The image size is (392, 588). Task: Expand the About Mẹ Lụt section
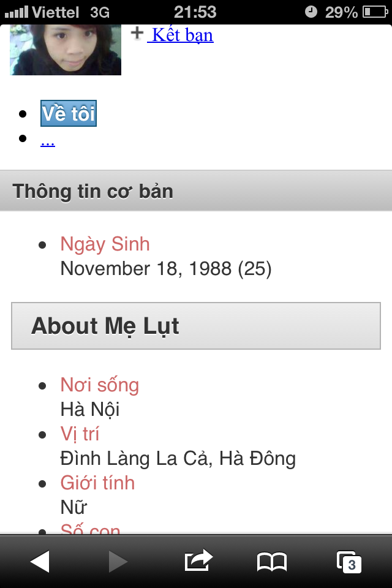(x=196, y=326)
